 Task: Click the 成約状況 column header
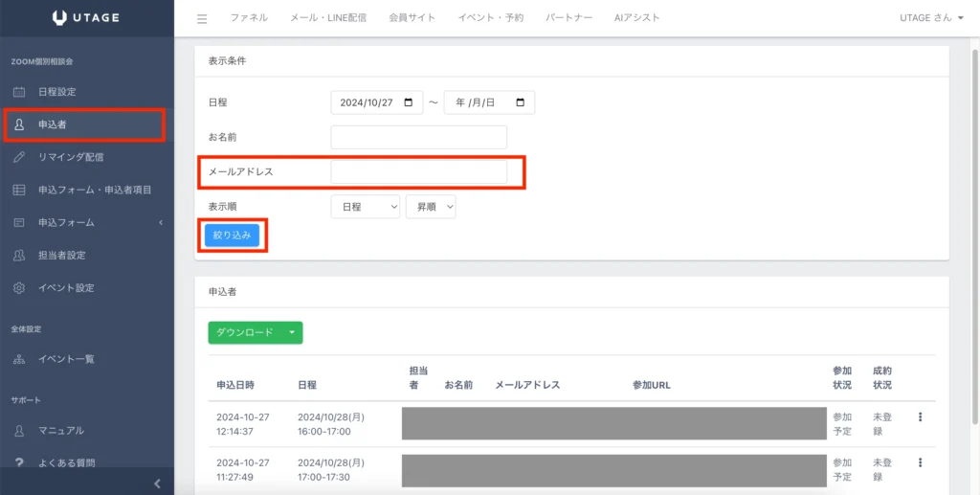(x=881, y=377)
